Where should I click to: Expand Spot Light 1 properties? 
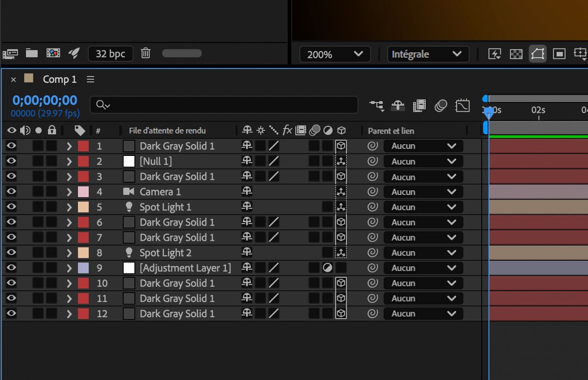pos(69,207)
